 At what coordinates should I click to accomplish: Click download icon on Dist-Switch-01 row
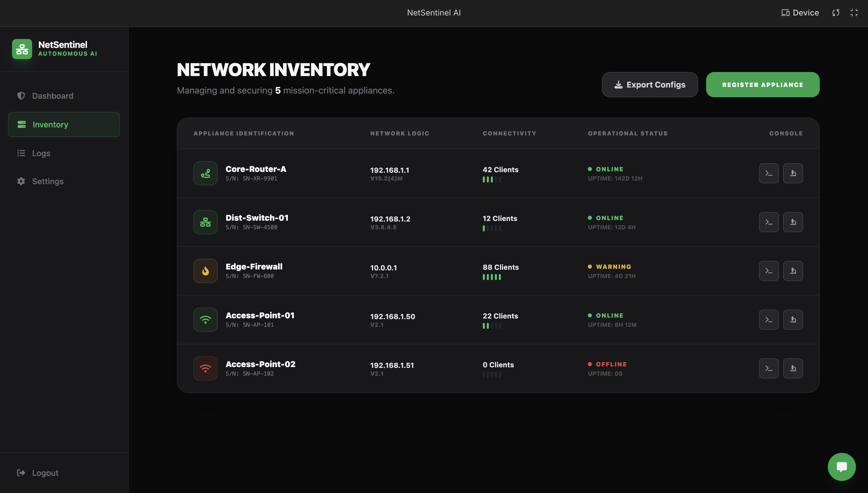pos(793,222)
